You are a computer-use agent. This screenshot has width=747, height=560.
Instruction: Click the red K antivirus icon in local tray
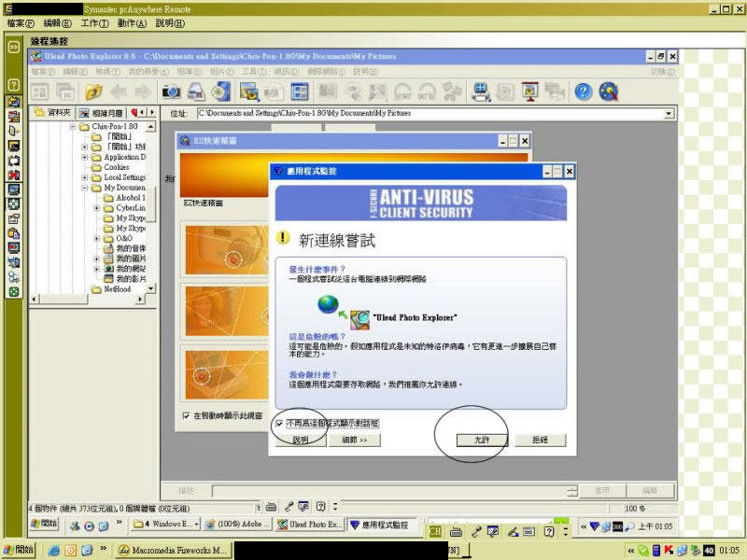(x=669, y=550)
